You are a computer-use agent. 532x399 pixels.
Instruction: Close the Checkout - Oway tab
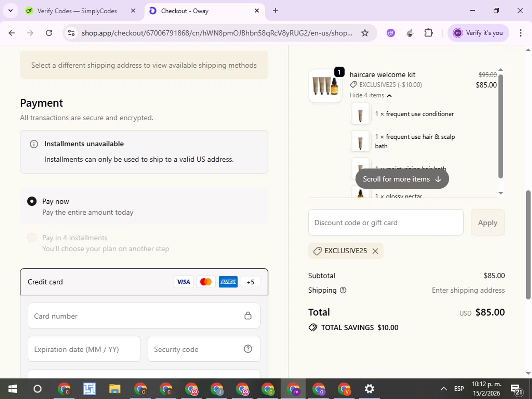coord(257,11)
